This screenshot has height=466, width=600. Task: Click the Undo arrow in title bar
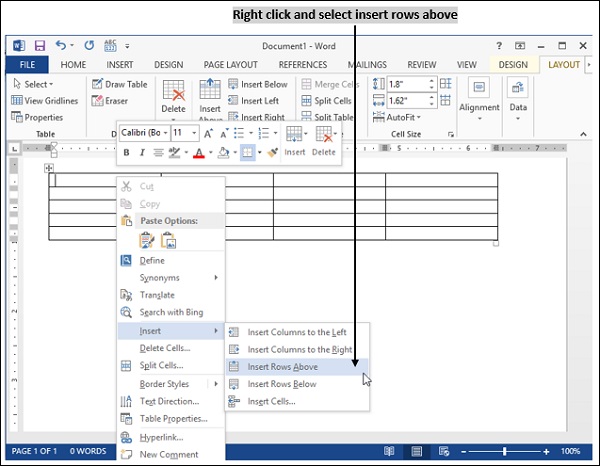(62, 46)
